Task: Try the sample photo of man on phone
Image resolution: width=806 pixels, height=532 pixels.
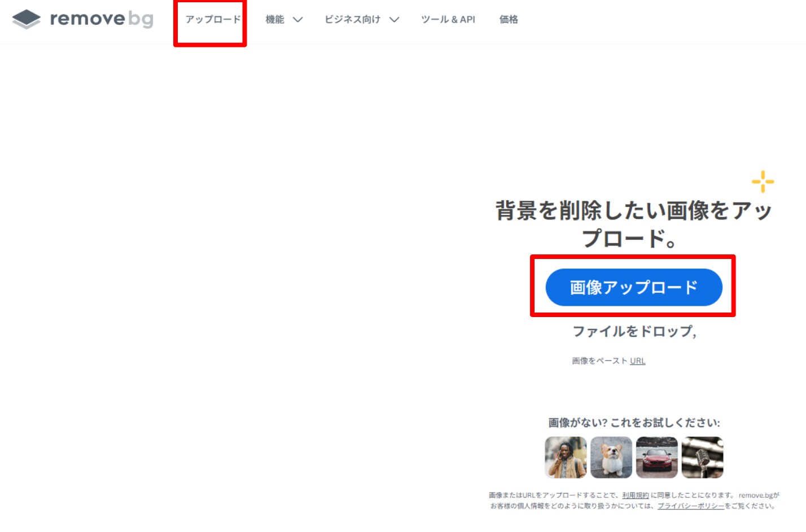Action: point(566,458)
